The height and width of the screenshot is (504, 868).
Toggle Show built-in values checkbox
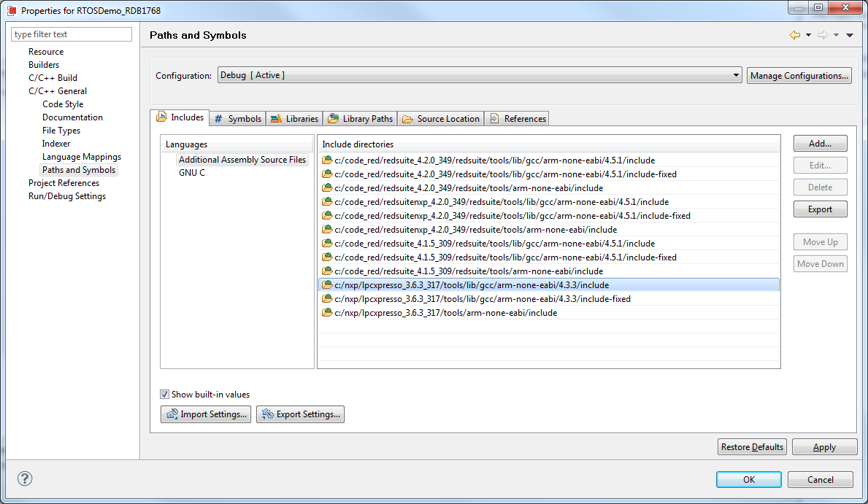(164, 395)
